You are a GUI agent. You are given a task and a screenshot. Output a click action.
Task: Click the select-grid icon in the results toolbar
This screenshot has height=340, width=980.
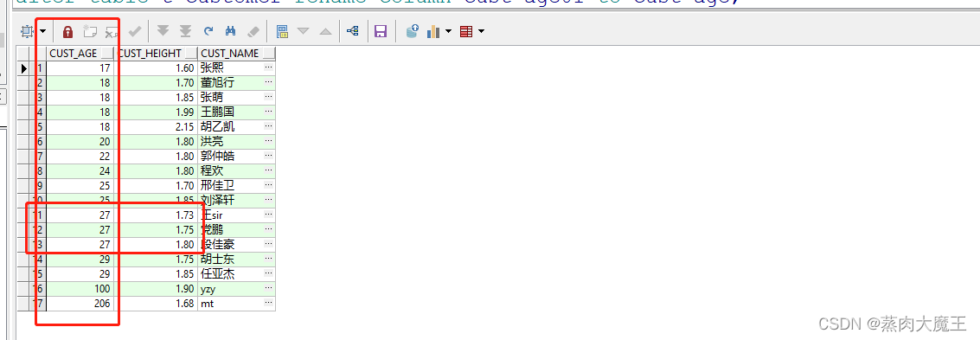(27, 30)
